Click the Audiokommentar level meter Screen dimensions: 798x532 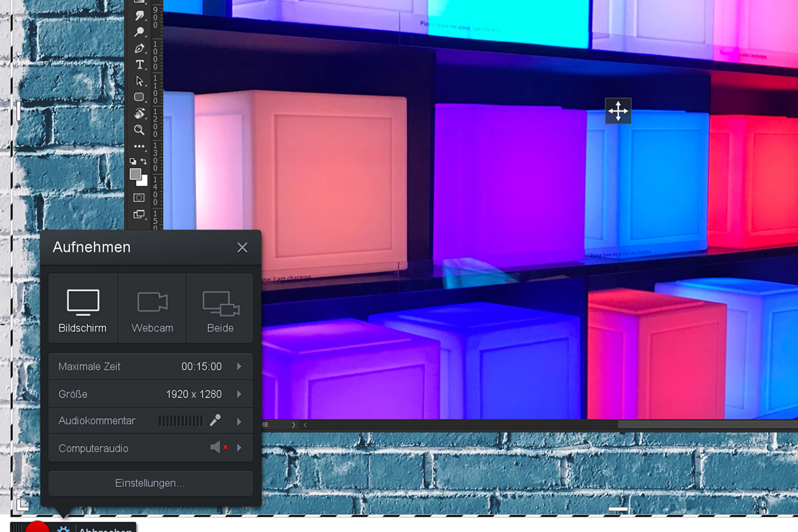[x=181, y=421]
